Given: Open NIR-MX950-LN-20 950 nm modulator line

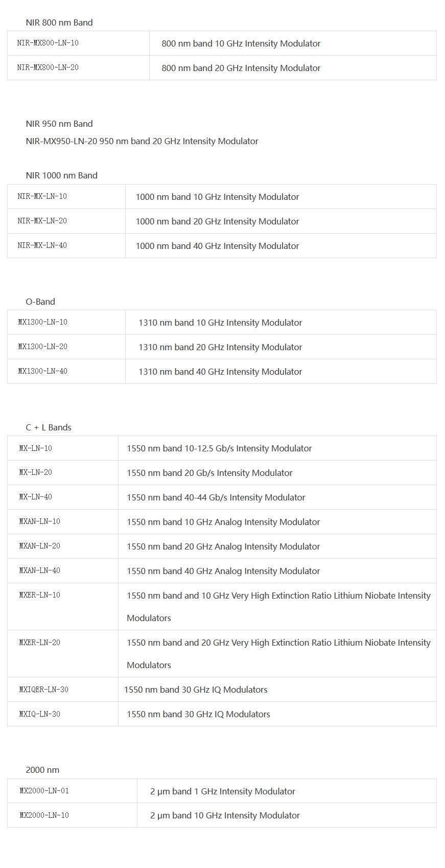Looking at the screenshot, I should point(142,141).
